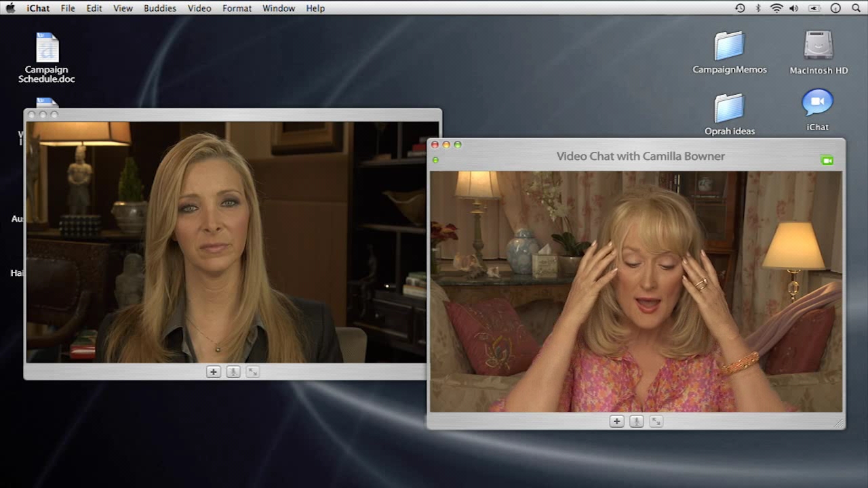Viewport: 868px width, 488px height.
Task: Click the iChat desktop icon
Action: coord(817,110)
